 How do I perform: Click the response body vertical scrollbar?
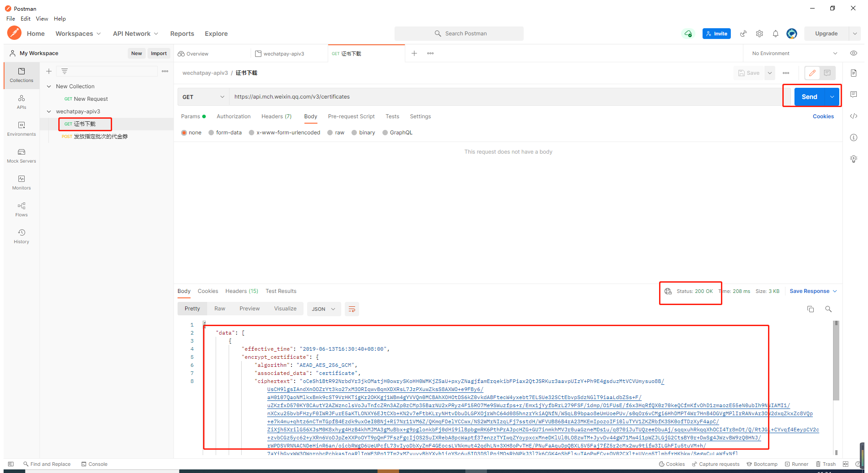(836, 361)
